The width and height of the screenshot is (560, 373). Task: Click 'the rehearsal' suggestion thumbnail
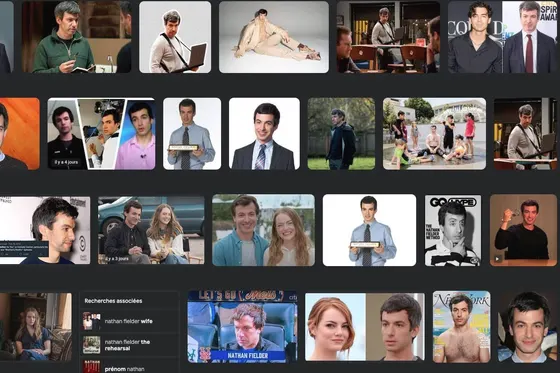pyautogui.click(x=92, y=345)
